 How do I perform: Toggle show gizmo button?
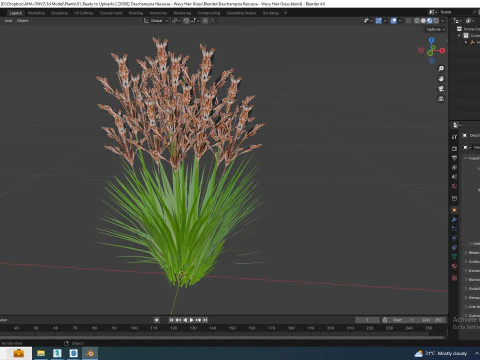click(379, 21)
